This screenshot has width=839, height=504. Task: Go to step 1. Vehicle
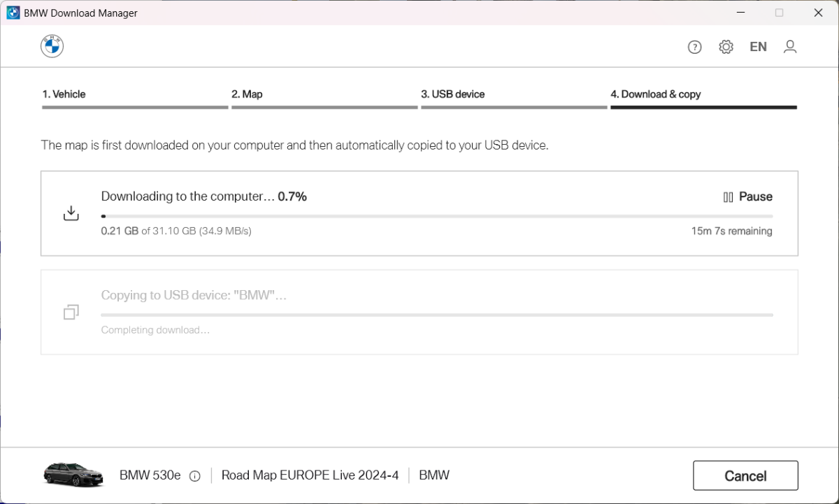[64, 94]
